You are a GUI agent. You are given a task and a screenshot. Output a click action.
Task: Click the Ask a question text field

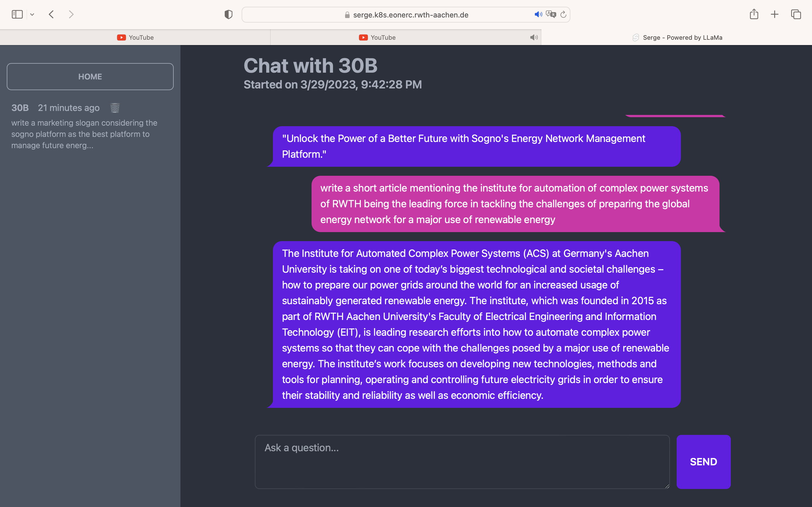pos(462,461)
